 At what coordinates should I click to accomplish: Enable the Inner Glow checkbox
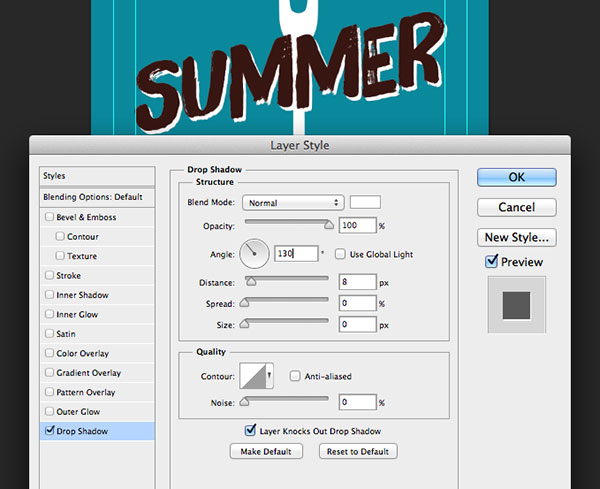tap(49, 314)
